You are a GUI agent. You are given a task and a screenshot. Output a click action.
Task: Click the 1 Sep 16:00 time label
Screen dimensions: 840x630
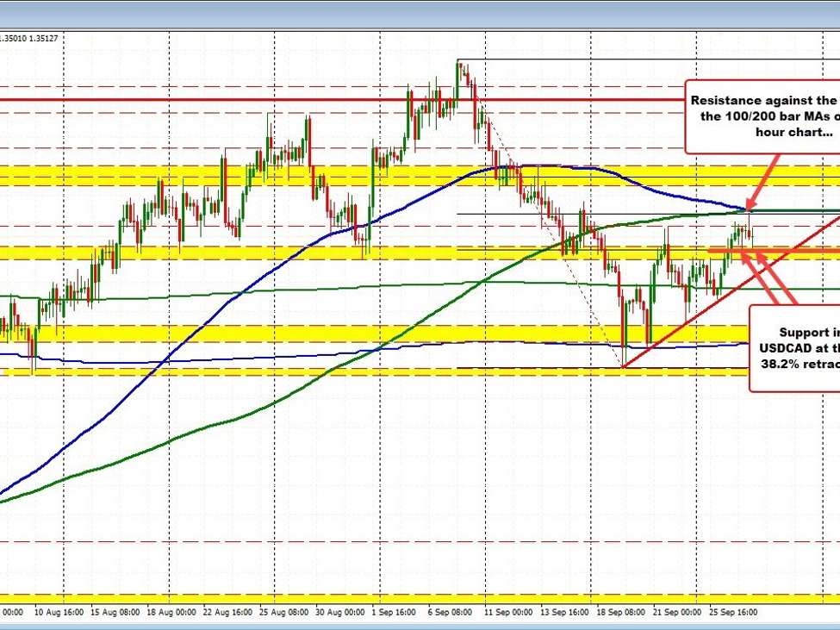(x=395, y=612)
